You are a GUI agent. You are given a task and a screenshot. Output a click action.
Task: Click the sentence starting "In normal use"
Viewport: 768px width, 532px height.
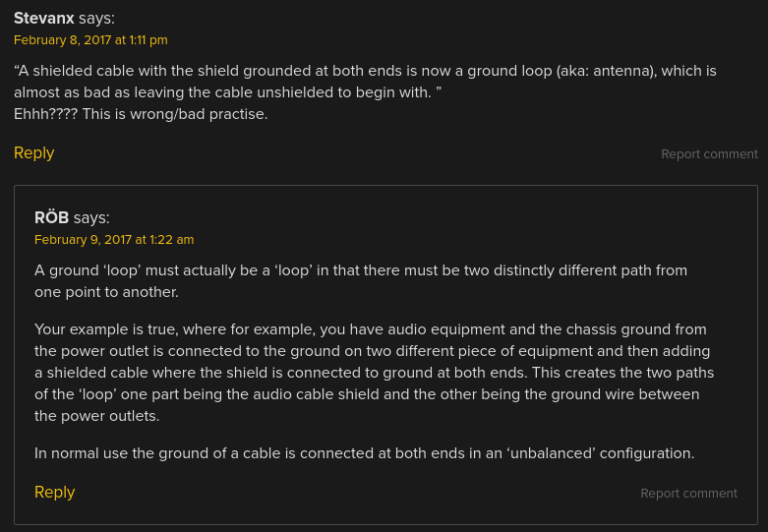(x=364, y=453)
